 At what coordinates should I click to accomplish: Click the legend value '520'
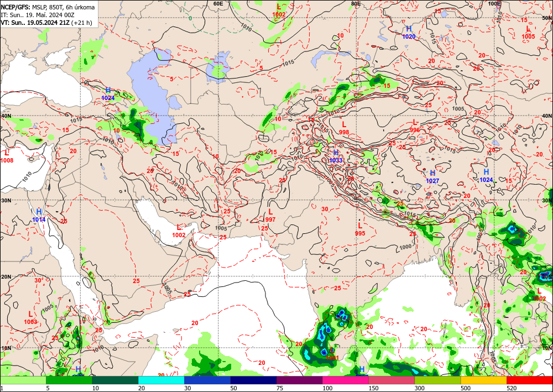[512, 388]
